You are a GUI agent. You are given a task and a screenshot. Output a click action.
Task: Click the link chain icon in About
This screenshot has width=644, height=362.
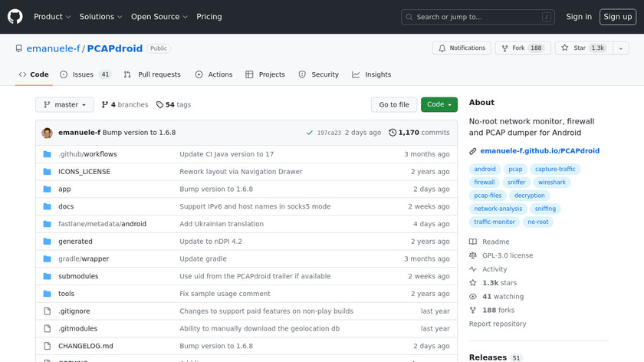point(473,151)
